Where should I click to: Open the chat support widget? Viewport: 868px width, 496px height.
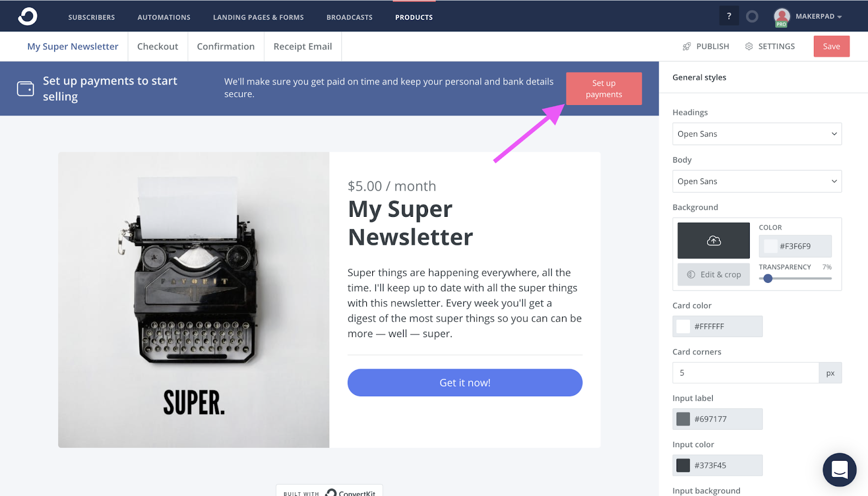(x=839, y=469)
